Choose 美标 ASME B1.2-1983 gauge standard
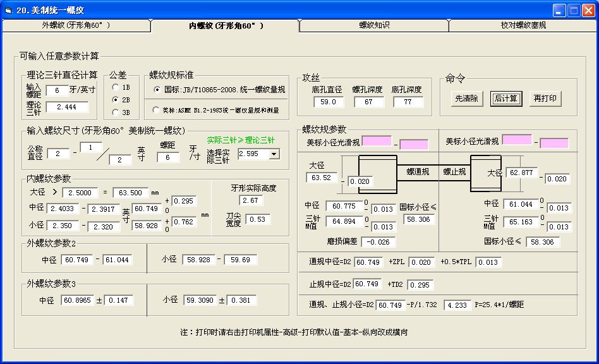The width and height of the screenshot is (599, 364). (x=155, y=110)
